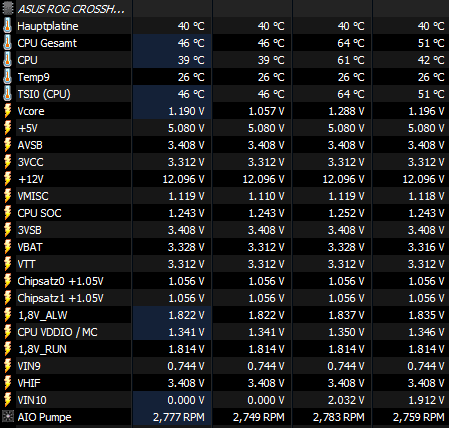Click the 1.110 V VMISC minimum value
Viewport: 449px width, 428px height.
tap(266, 196)
